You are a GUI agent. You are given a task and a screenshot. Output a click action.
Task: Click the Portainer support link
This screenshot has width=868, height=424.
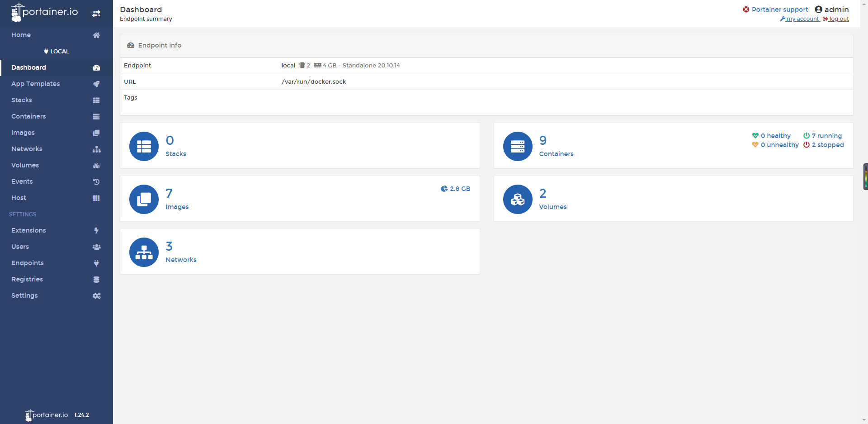coord(775,10)
